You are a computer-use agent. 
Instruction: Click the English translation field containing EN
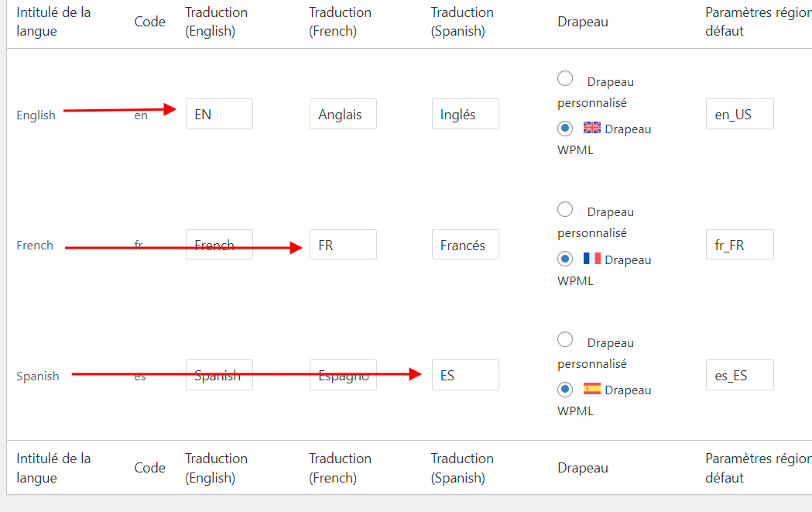tap(219, 114)
